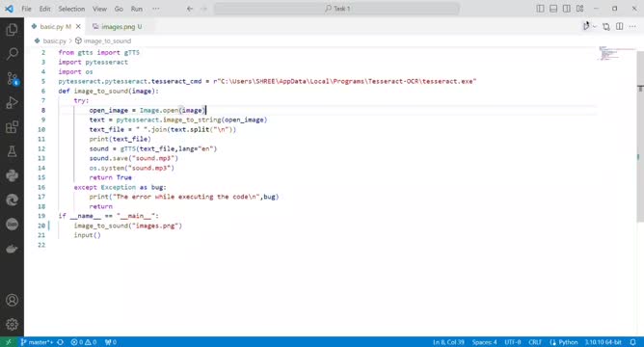Image resolution: width=644 pixels, height=347 pixels.
Task: Click the 'import pytesseract' line
Action: click(x=93, y=62)
